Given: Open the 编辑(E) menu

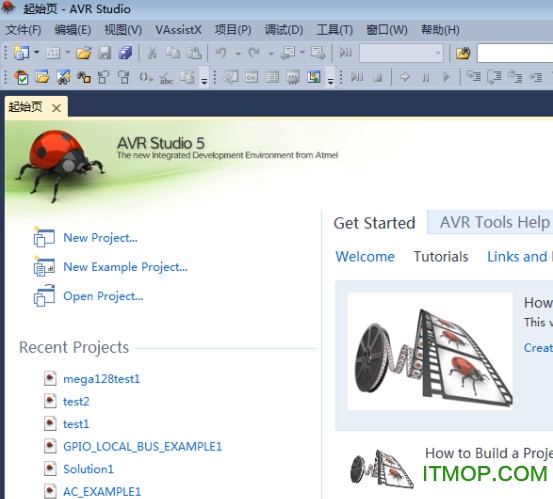Looking at the screenshot, I should 73,30.
